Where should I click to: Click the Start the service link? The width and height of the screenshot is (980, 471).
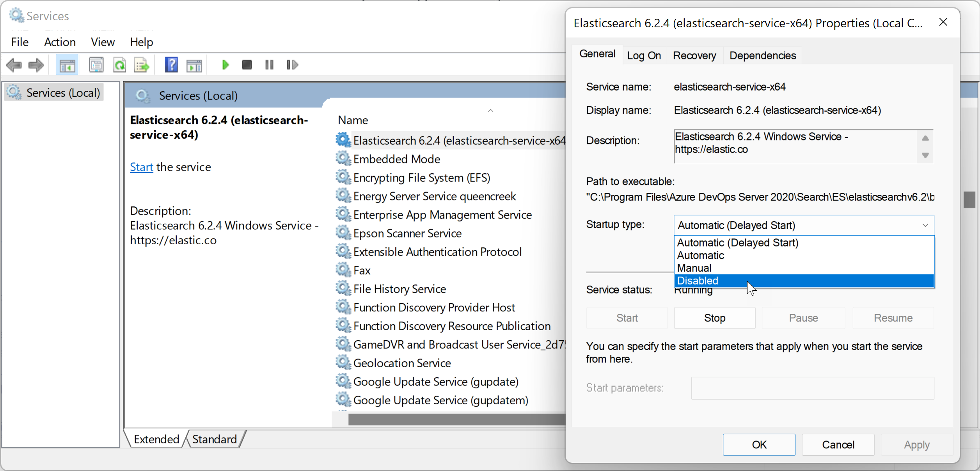[141, 167]
